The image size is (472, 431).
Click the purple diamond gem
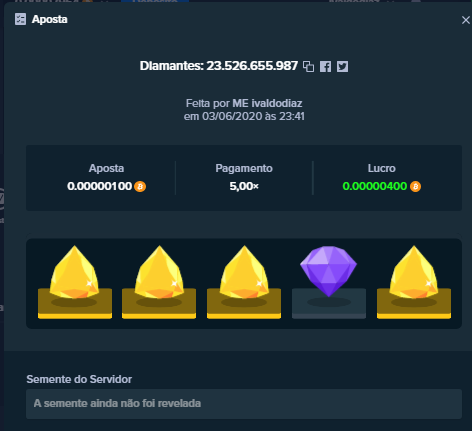point(329,271)
